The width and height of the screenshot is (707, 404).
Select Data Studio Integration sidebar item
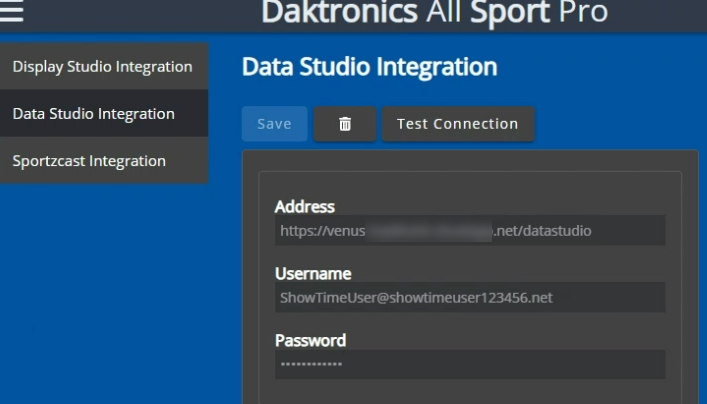pos(94,114)
